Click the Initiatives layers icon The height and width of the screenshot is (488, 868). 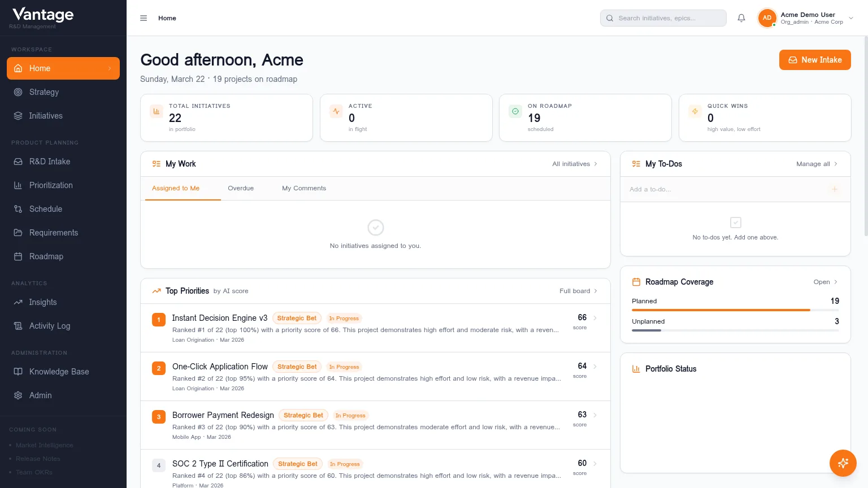coord(18,116)
